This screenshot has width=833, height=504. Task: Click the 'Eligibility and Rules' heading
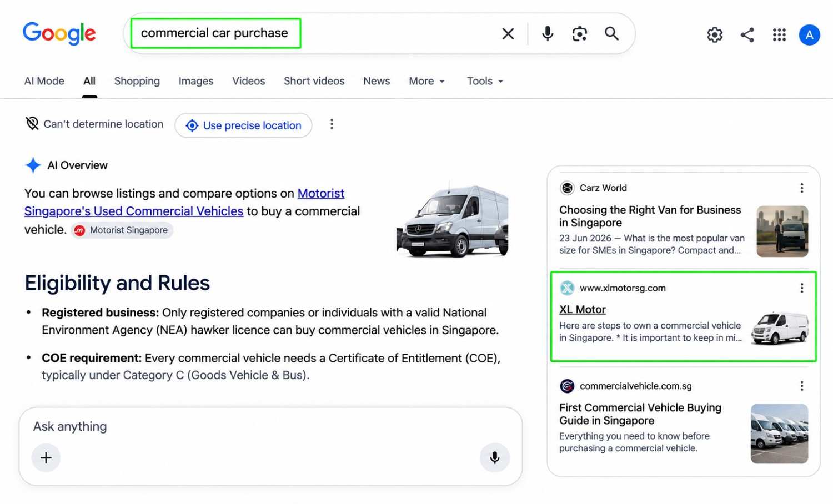coord(117,283)
